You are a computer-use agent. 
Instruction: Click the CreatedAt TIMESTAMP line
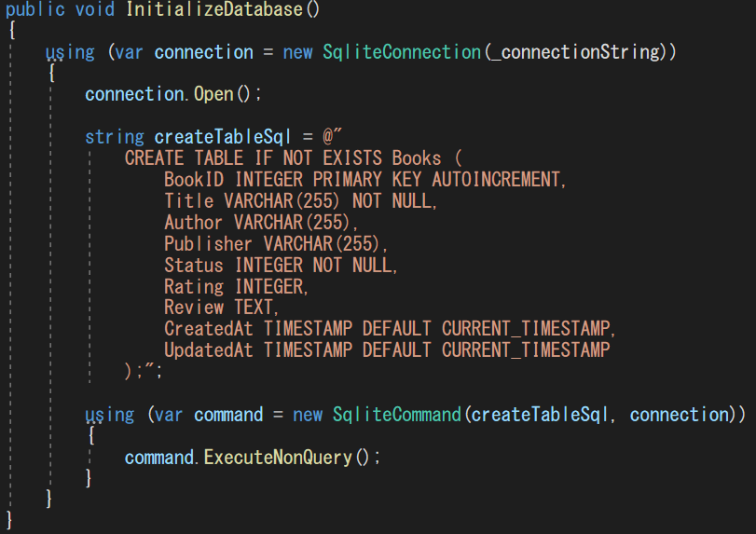(x=391, y=329)
